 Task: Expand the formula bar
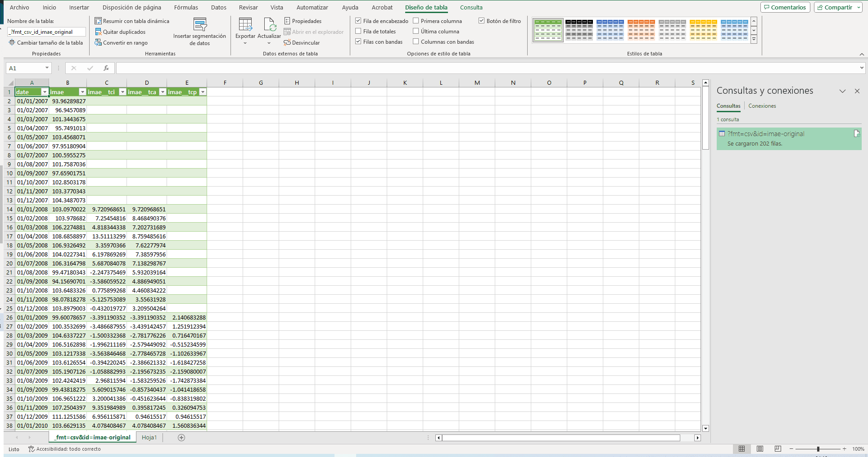click(862, 68)
